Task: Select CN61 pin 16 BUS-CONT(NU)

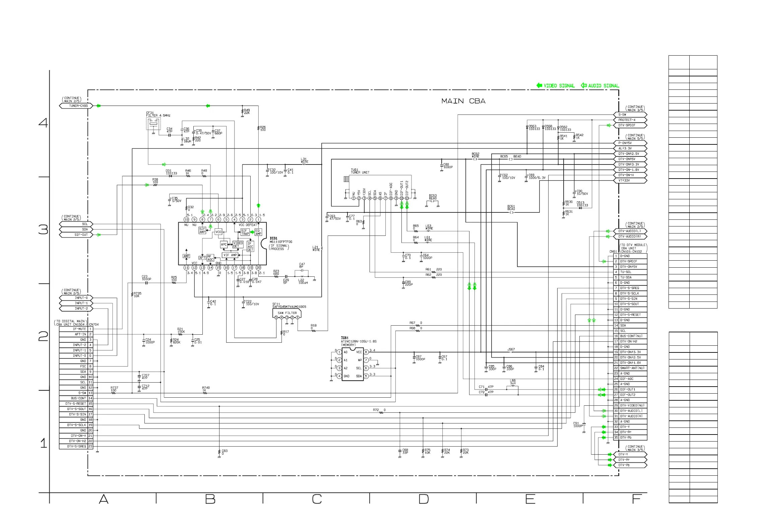Action: tap(630, 336)
